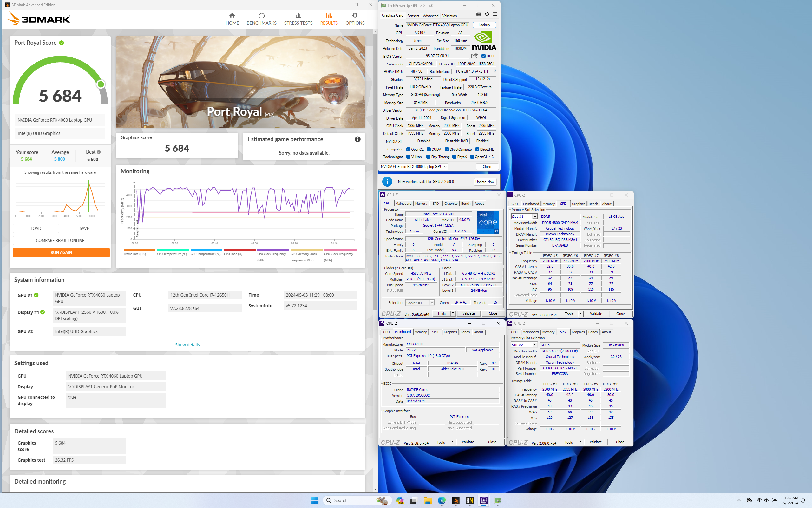Screen dimensions: 812x508
Task: Open the Windows Start menu
Action: [x=314, y=500]
